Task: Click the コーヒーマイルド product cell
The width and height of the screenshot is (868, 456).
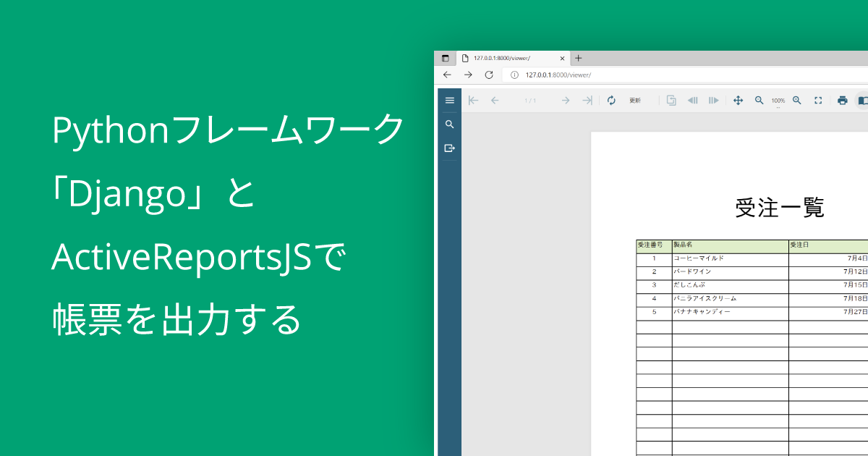Action: [x=730, y=258]
